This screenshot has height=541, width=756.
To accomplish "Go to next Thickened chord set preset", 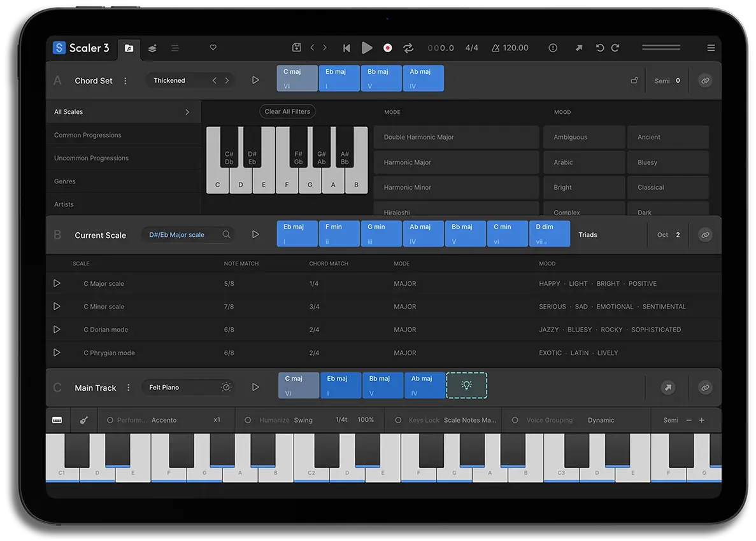I will click(227, 81).
